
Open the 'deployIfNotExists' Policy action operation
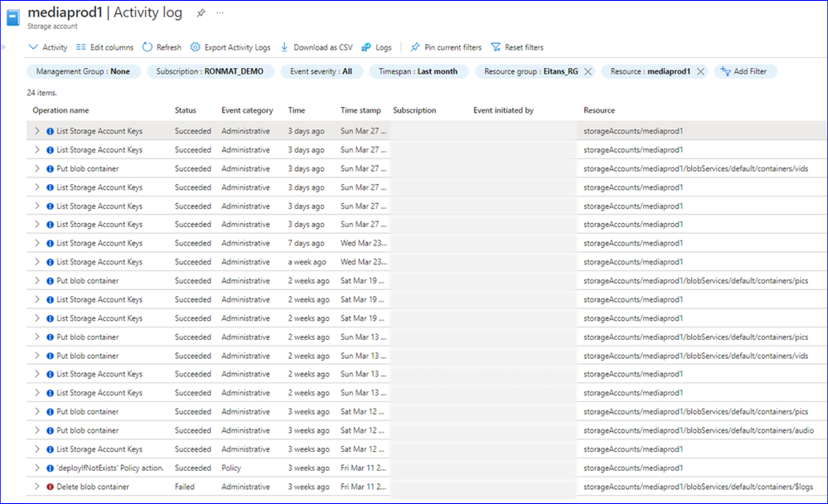click(x=110, y=468)
